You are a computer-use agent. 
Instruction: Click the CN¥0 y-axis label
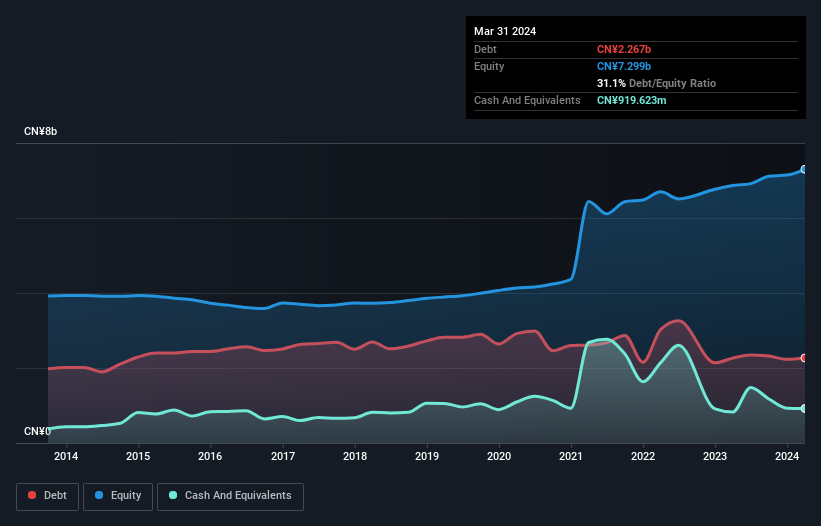(37, 431)
